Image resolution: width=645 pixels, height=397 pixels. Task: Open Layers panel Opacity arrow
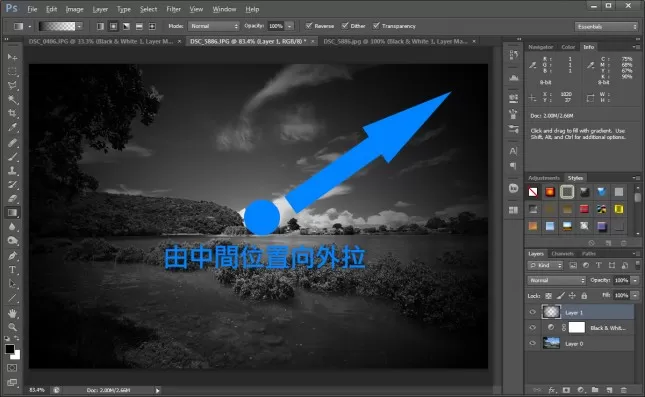point(636,281)
